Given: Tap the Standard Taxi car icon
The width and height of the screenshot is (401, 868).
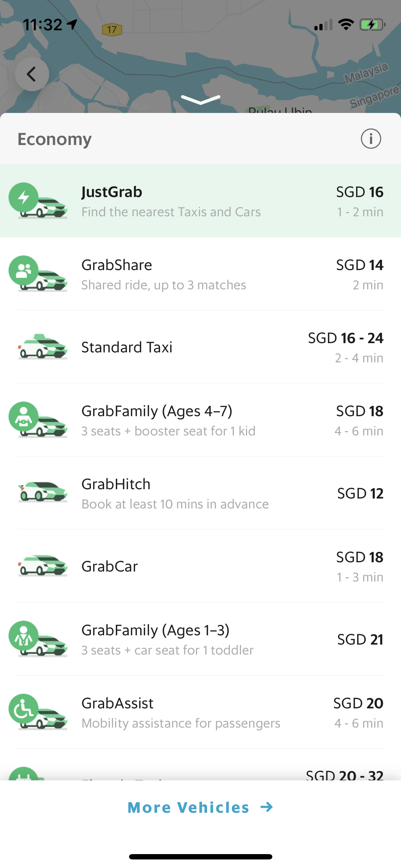Looking at the screenshot, I should (x=43, y=347).
